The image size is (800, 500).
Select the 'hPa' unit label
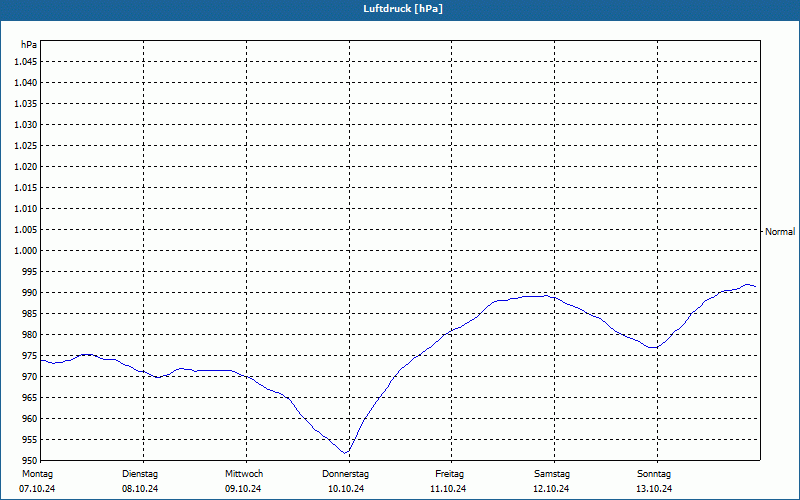(x=29, y=45)
